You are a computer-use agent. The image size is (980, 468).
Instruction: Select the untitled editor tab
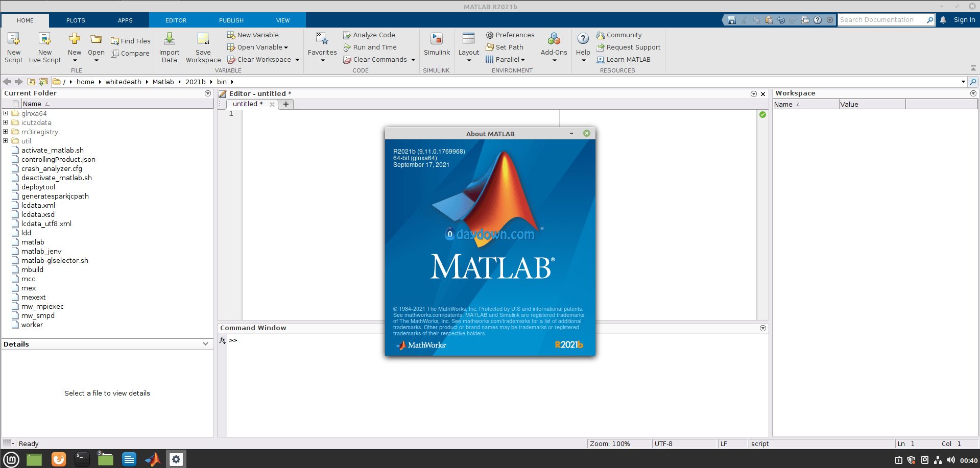pos(248,104)
